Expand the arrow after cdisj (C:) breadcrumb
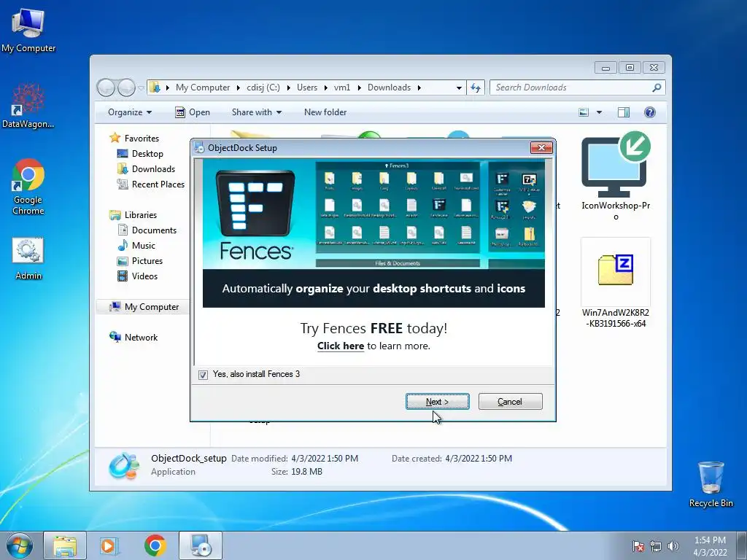The height and width of the screenshot is (560, 747). click(289, 87)
